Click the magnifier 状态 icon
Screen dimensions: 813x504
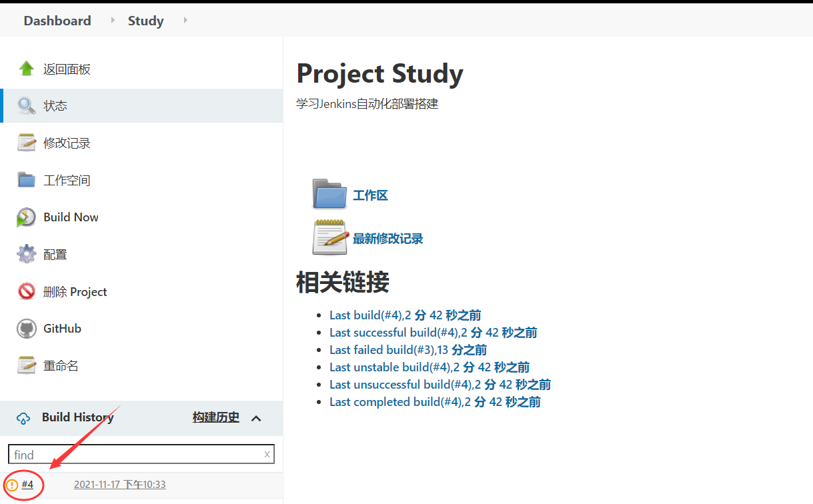26,106
